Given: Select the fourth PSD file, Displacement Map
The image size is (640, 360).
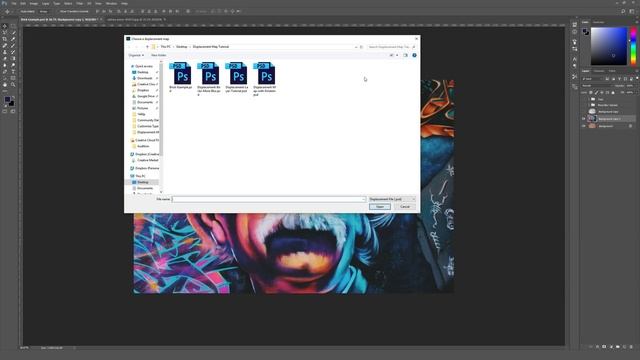Looking at the screenshot, I should point(264,79).
